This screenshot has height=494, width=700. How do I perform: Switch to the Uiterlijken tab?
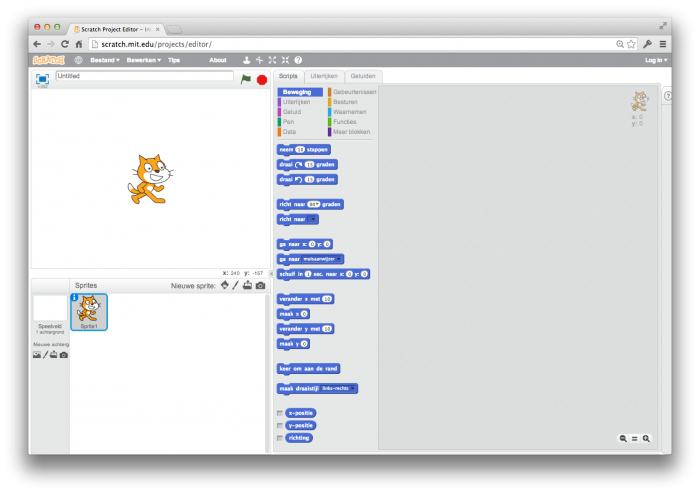click(x=324, y=76)
